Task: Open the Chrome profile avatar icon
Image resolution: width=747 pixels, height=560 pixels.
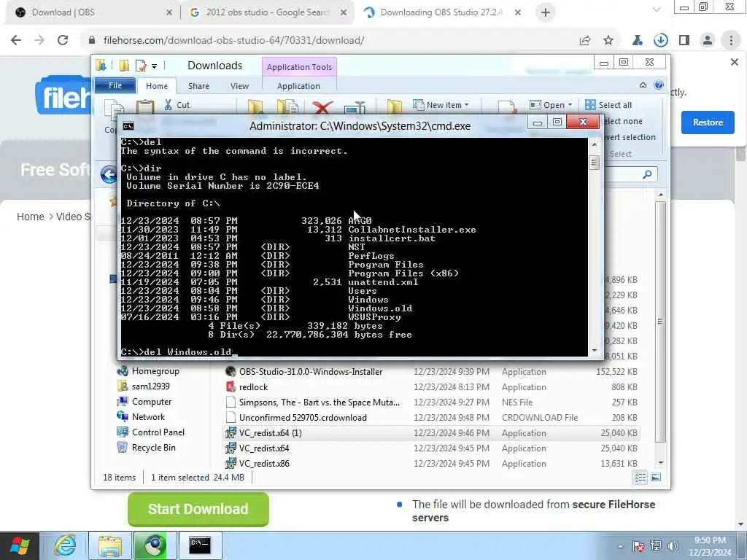Action: 708,41
